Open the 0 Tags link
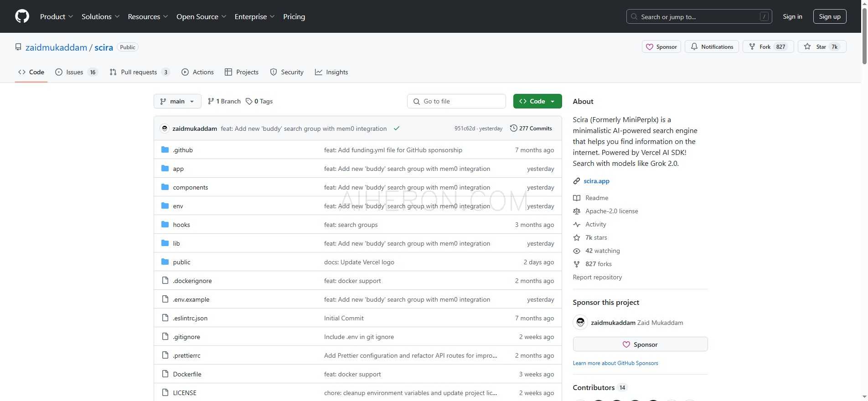This screenshot has width=868, height=401. (259, 101)
